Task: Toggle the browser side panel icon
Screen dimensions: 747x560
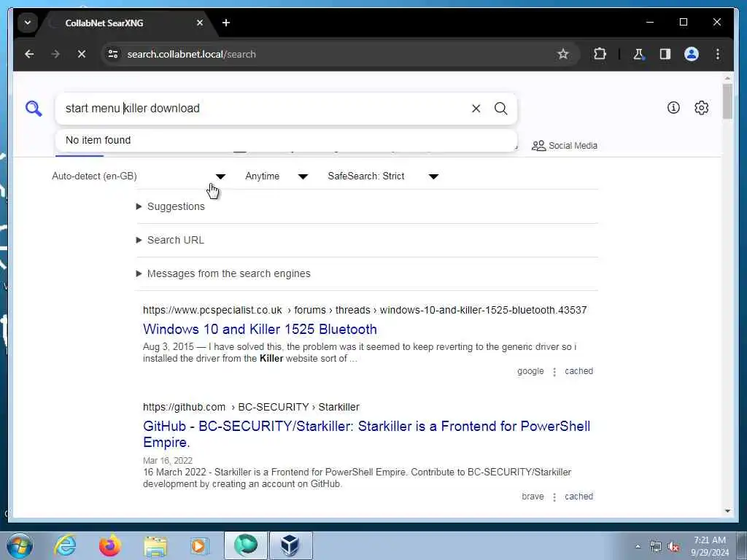Action: (665, 54)
